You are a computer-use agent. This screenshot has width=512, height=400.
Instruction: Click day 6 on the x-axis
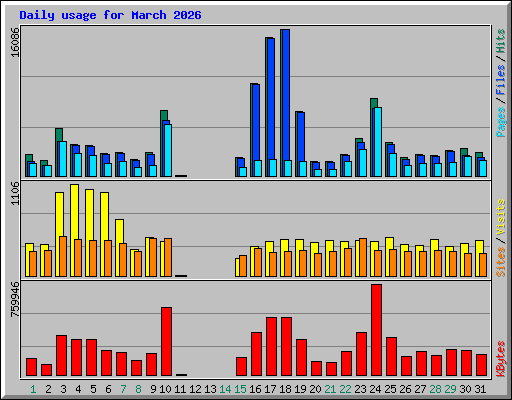[x=108, y=389]
